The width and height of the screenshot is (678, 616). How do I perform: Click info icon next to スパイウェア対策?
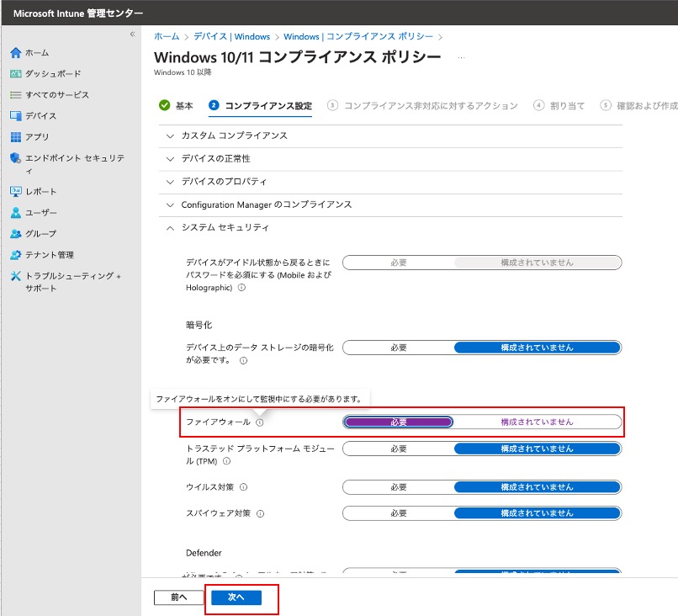(260, 513)
